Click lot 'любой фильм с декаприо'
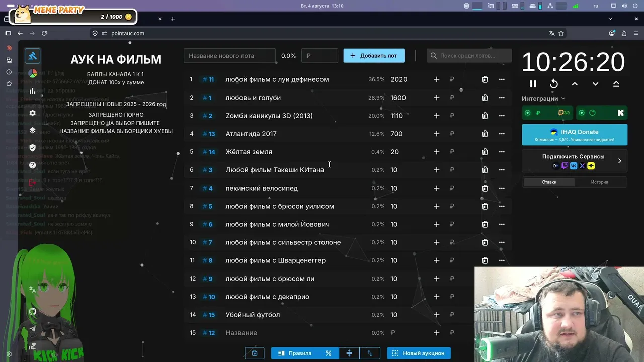644x362 pixels. [267, 297]
